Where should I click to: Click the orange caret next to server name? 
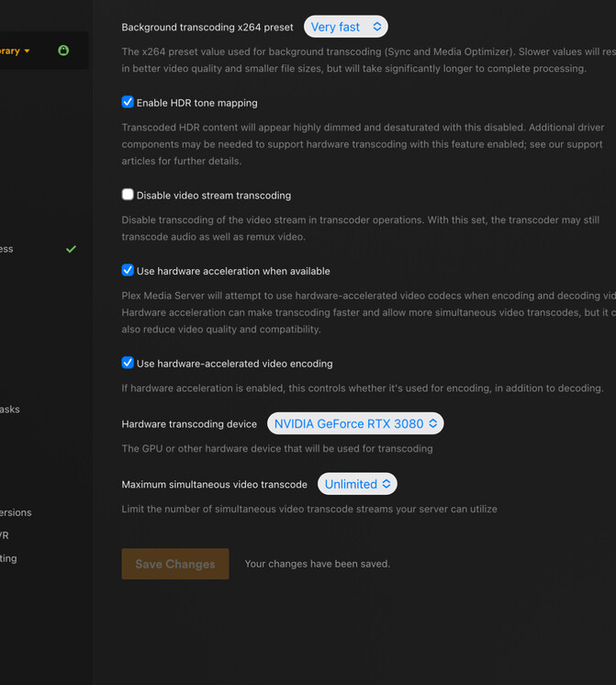(28, 51)
